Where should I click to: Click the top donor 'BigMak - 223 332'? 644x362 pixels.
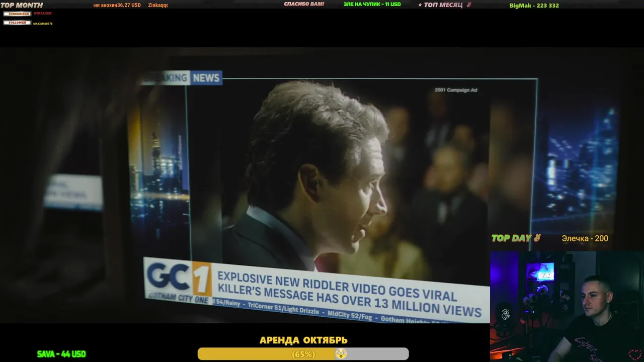[x=534, y=6]
